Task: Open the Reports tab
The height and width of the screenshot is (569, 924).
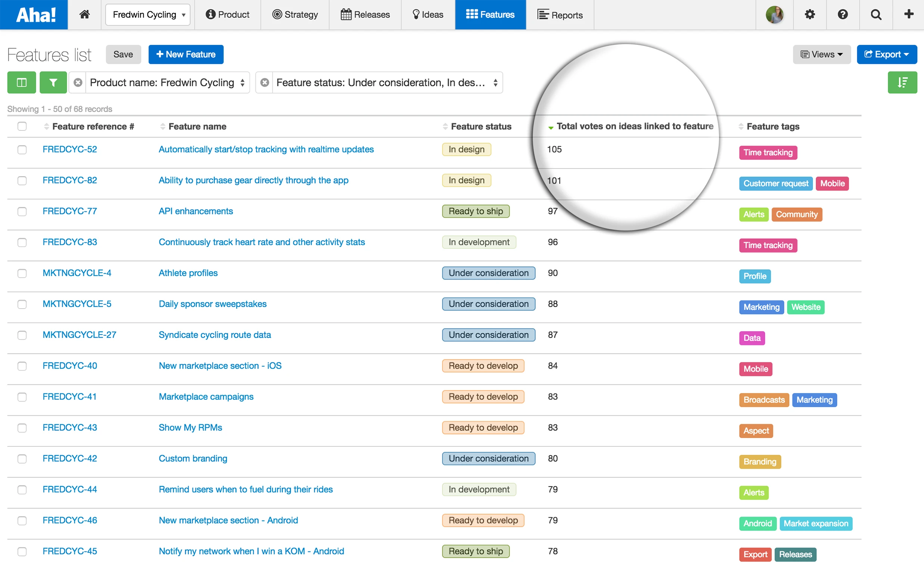Action: (x=560, y=15)
